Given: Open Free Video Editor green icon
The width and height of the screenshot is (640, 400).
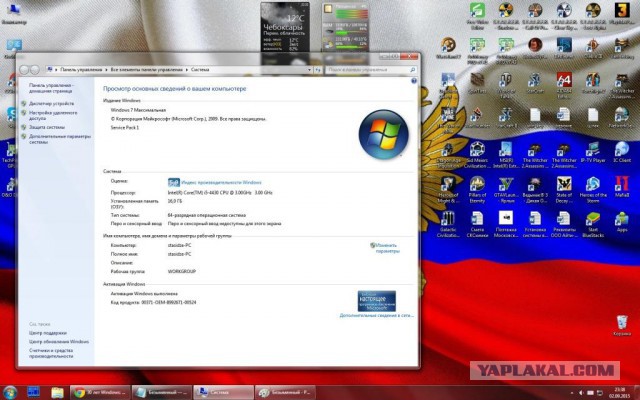Looking at the screenshot, I should tap(477, 16).
